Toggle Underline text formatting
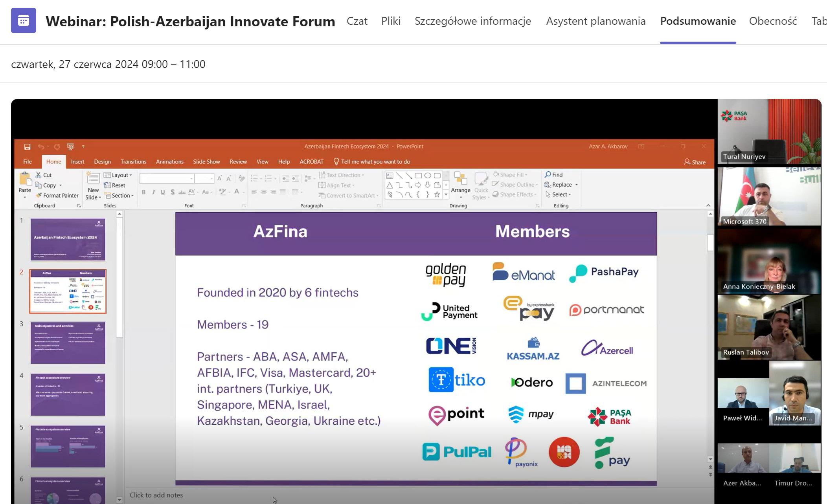Image resolution: width=827 pixels, height=504 pixels. point(163,192)
